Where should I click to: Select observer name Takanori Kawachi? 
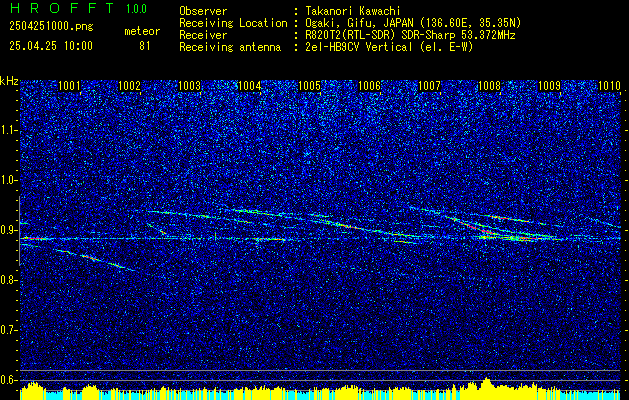tap(351, 11)
